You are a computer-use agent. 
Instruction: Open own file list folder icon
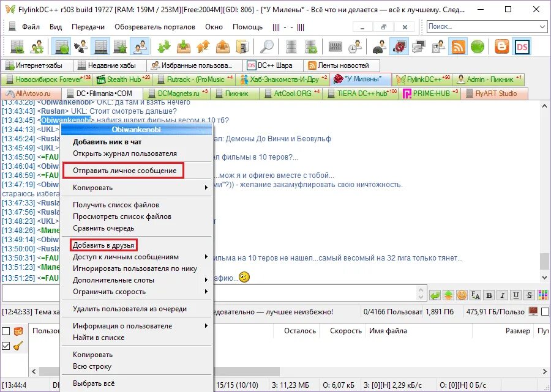point(242,46)
